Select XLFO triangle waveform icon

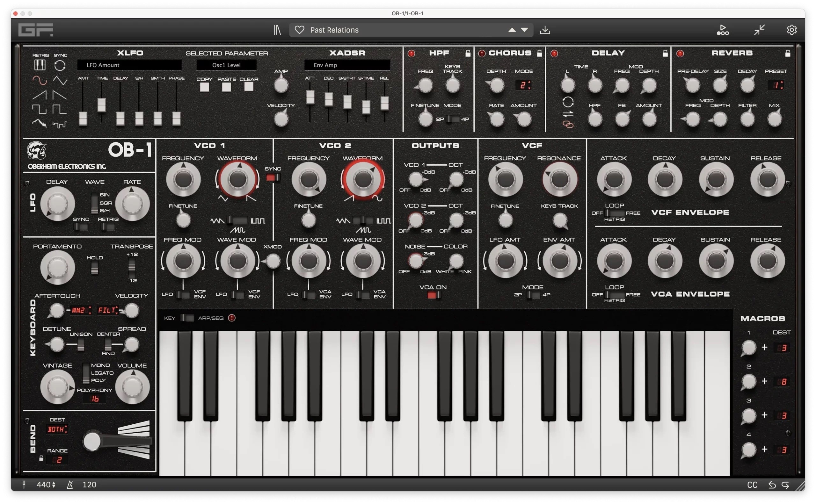coord(60,80)
